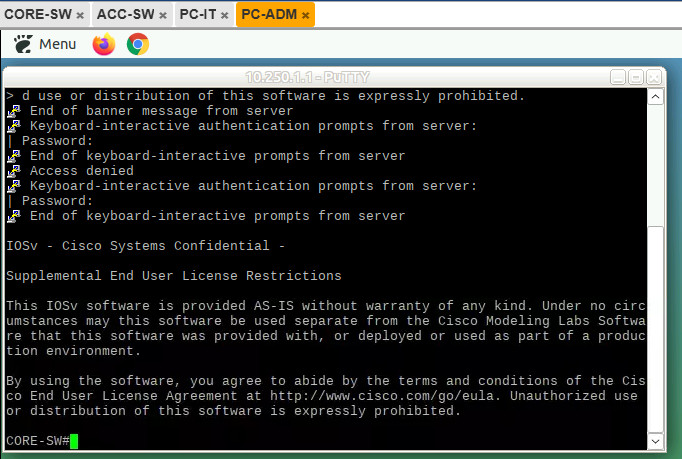Switch to the ACC-SW tab

(x=126, y=14)
